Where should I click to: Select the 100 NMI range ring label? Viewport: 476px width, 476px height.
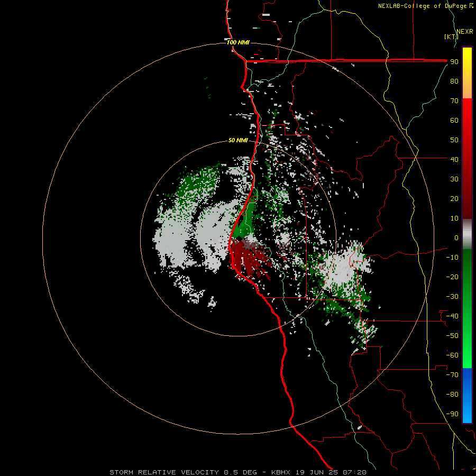click(239, 42)
